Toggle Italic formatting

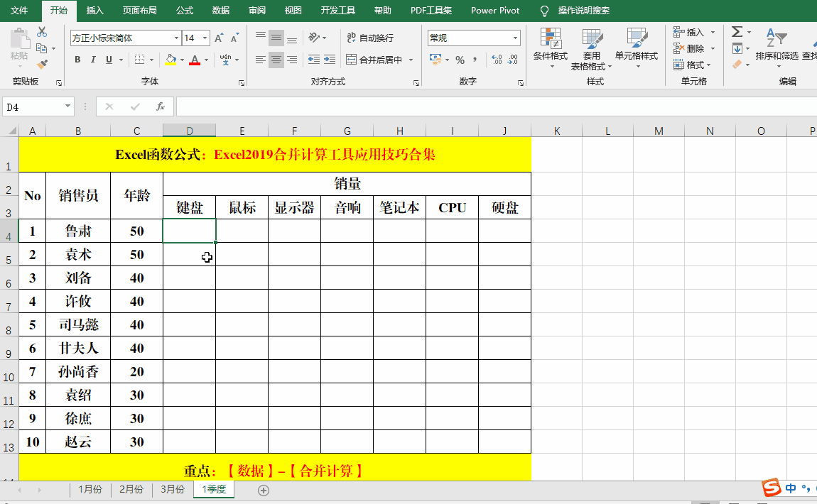coord(93,60)
